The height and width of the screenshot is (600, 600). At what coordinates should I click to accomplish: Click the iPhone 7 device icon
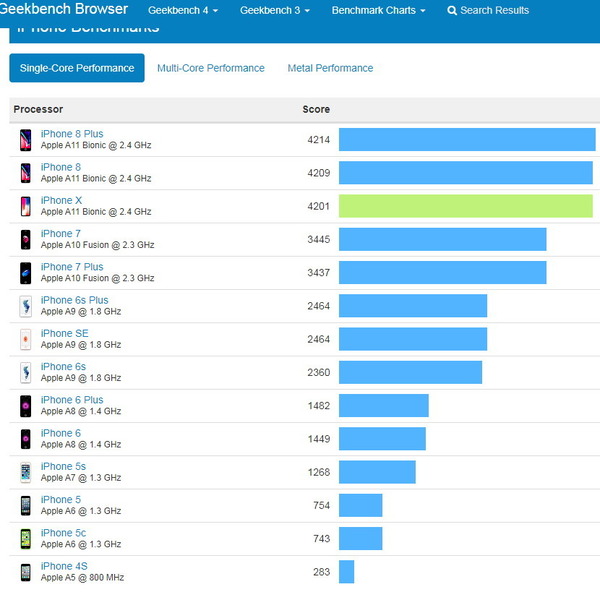tap(25, 240)
